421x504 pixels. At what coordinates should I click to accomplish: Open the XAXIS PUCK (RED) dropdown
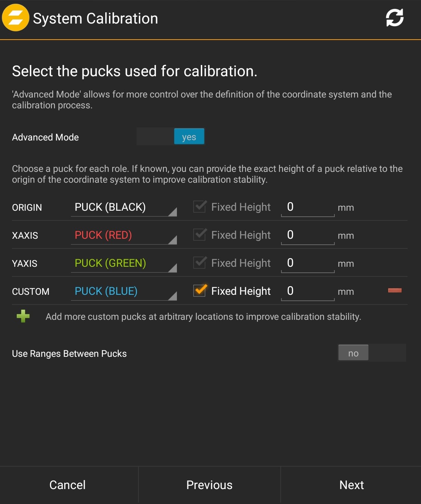pyautogui.click(x=124, y=235)
